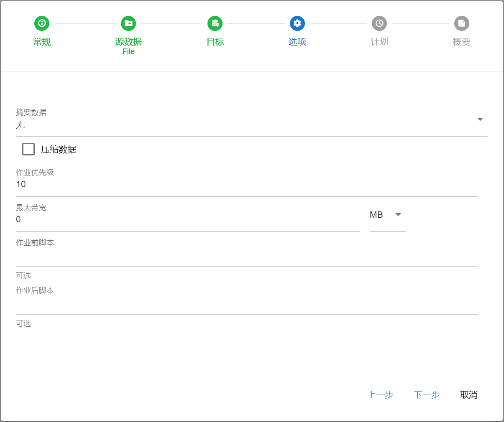504x422 pixels.
Task: Click the 目标 database step icon
Action: [x=215, y=23]
